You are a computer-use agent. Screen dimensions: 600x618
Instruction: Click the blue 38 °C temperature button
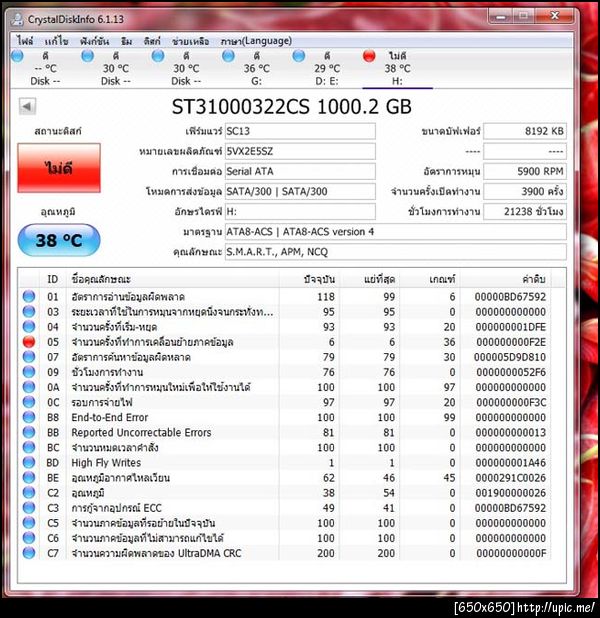(x=59, y=240)
